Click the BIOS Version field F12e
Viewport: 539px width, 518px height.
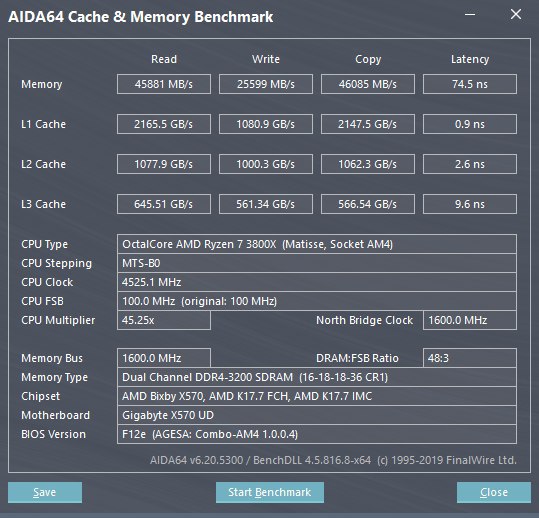(x=317, y=434)
